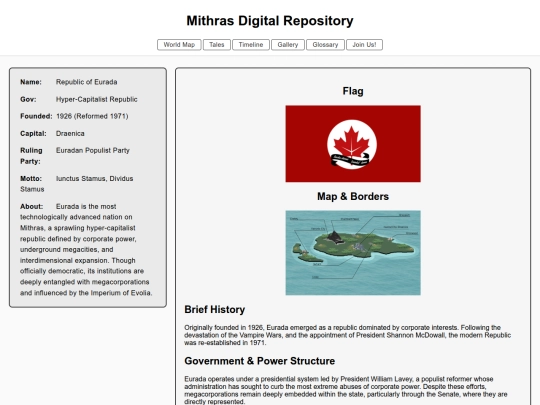Click the Brief History heading

[215, 309]
